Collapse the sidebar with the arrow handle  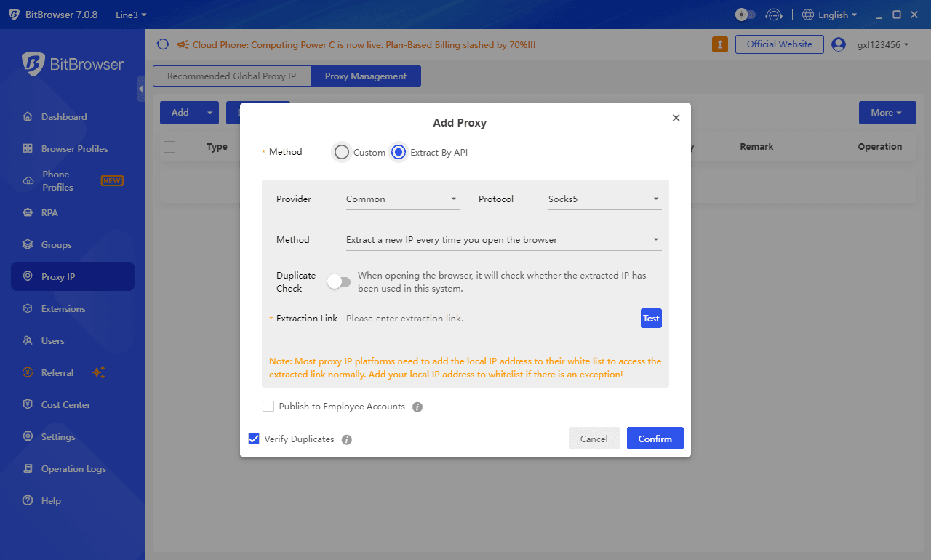point(141,89)
